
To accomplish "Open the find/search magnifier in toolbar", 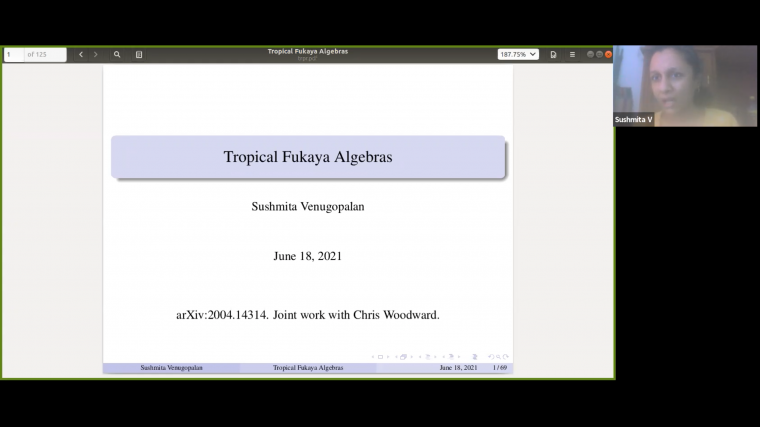I will [x=117, y=54].
